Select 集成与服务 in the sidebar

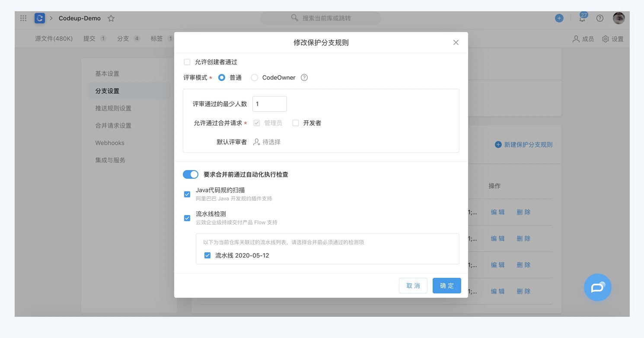(129, 160)
